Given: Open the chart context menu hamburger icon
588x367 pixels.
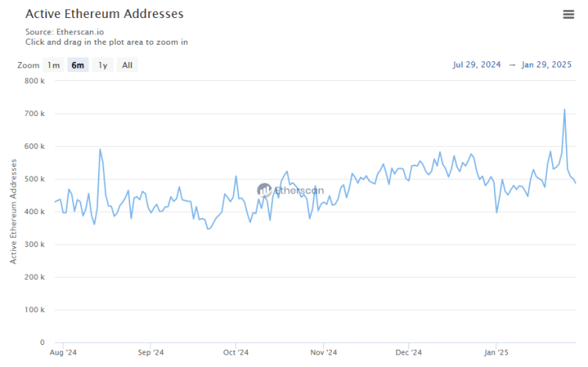Looking at the screenshot, I should pyautogui.click(x=568, y=14).
